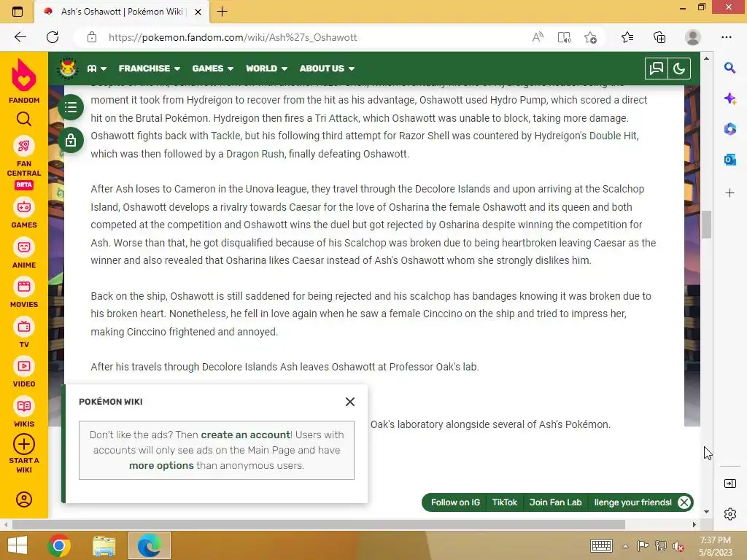Viewport: 747px width, 560px height.
Task: Open File Explorer from taskbar
Action: pyautogui.click(x=104, y=545)
